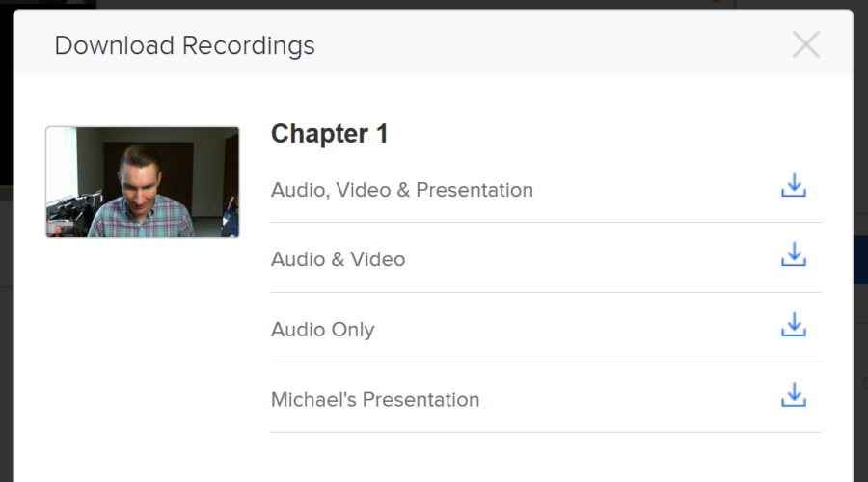Screen dimensions: 868x482
Task: Choose the Michael's Presentation text option
Action: pos(375,399)
